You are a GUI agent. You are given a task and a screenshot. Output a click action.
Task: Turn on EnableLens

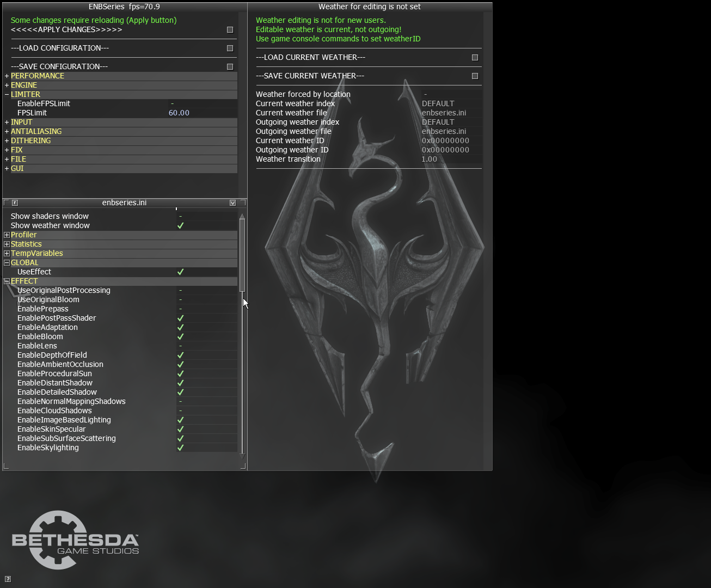click(x=207, y=346)
